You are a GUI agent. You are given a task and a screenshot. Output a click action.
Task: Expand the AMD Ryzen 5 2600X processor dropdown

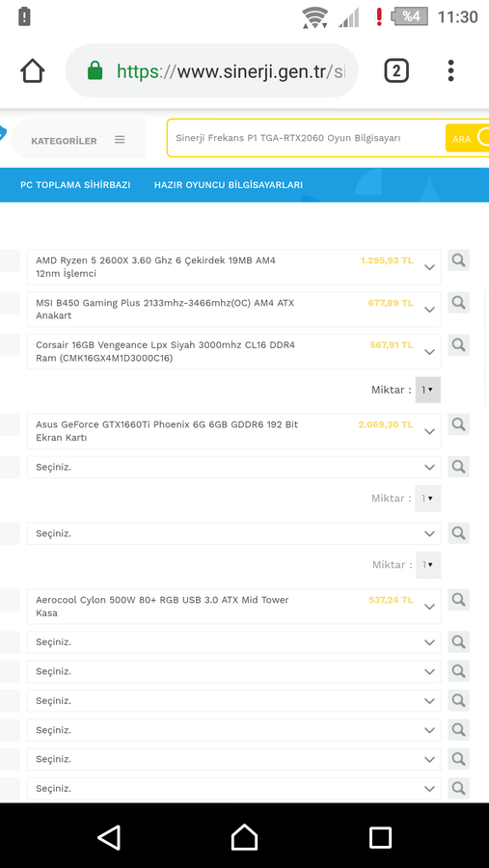coord(233,267)
